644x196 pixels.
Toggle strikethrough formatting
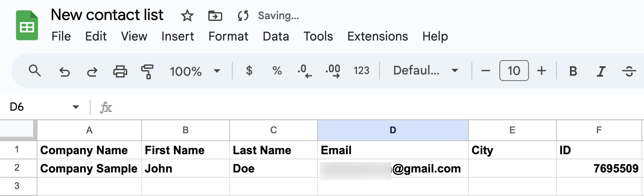[x=629, y=71]
